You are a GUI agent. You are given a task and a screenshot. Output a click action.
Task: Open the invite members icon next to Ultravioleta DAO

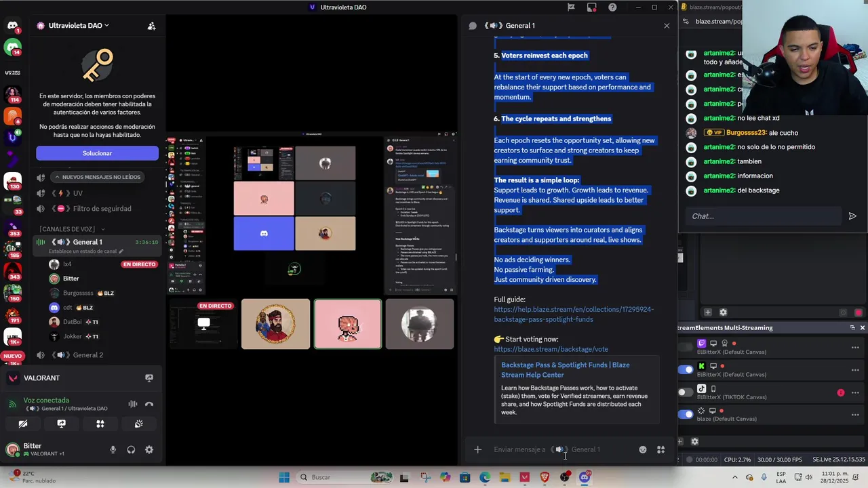pyautogui.click(x=151, y=26)
